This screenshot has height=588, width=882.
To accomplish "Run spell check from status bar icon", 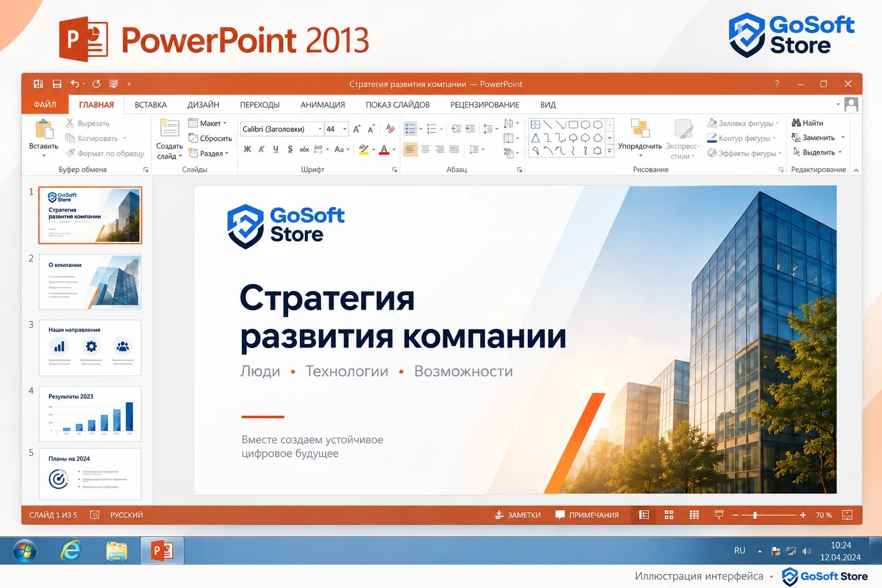I will pyautogui.click(x=95, y=515).
